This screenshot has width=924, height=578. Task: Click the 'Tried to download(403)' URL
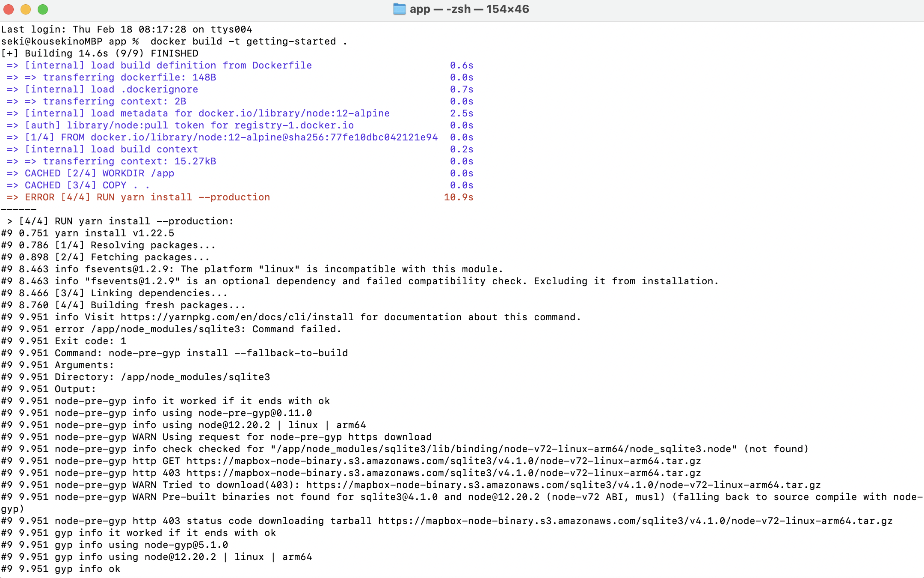tap(563, 485)
